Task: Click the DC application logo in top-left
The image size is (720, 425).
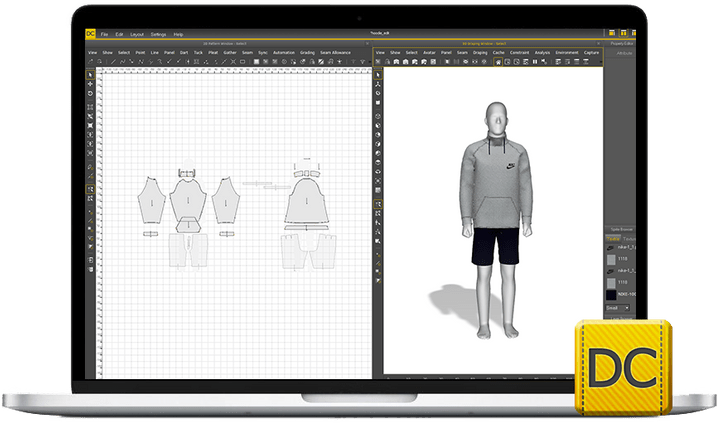Action: click(x=90, y=33)
